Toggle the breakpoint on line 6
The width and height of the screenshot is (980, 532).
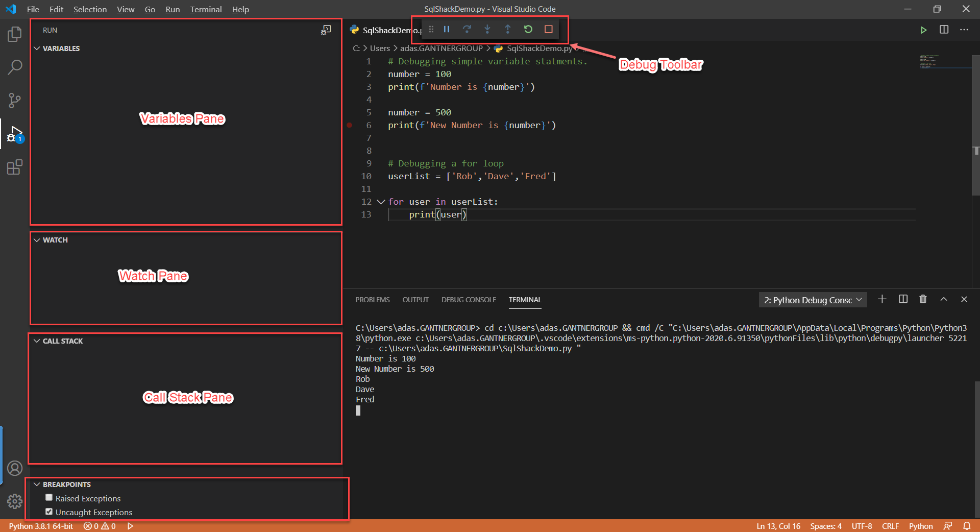click(x=350, y=125)
